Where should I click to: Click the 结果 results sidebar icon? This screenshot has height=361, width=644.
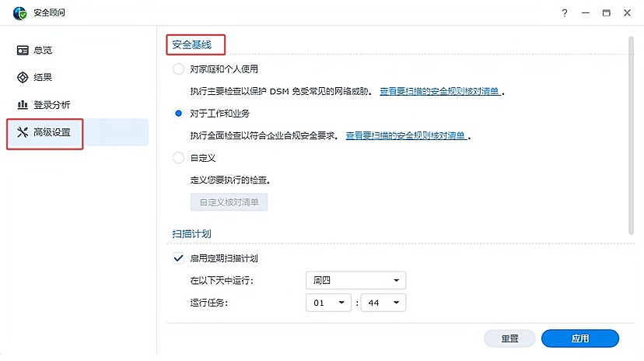coord(23,78)
